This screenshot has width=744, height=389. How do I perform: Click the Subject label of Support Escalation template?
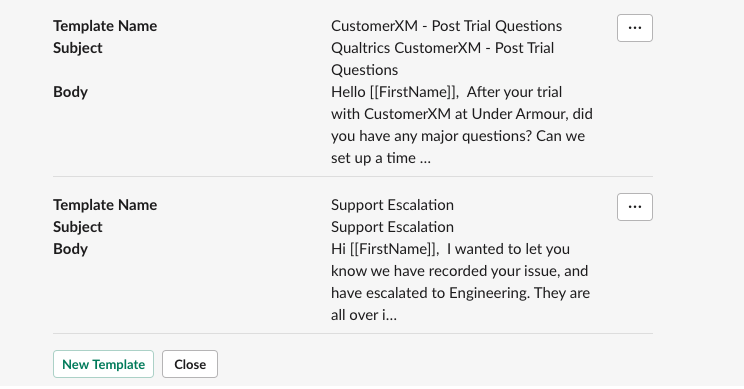[78, 227]
